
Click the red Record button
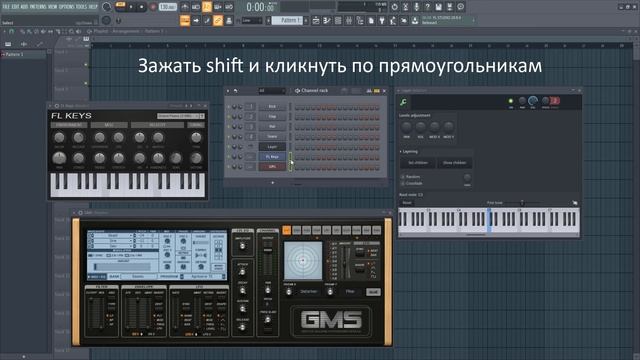click(153, 7)
